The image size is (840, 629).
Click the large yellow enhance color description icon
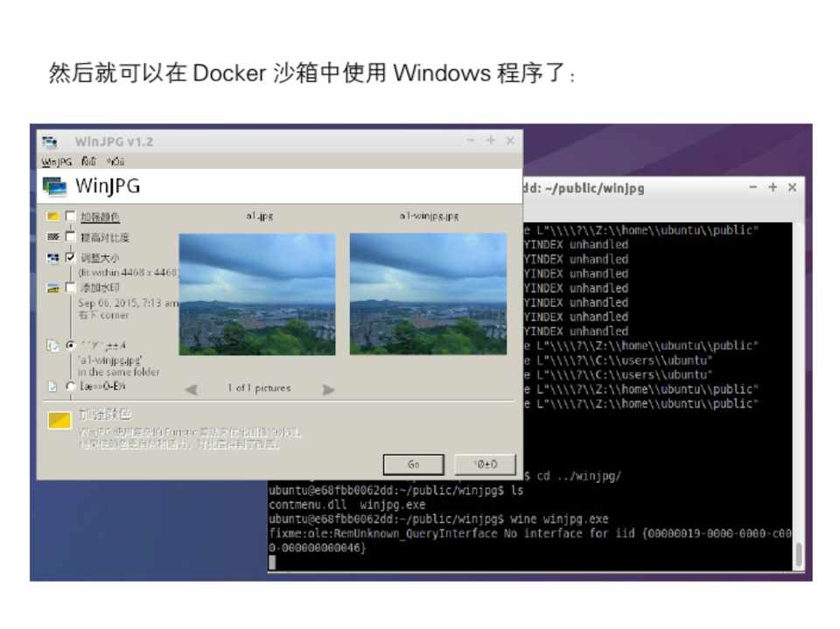59,421
